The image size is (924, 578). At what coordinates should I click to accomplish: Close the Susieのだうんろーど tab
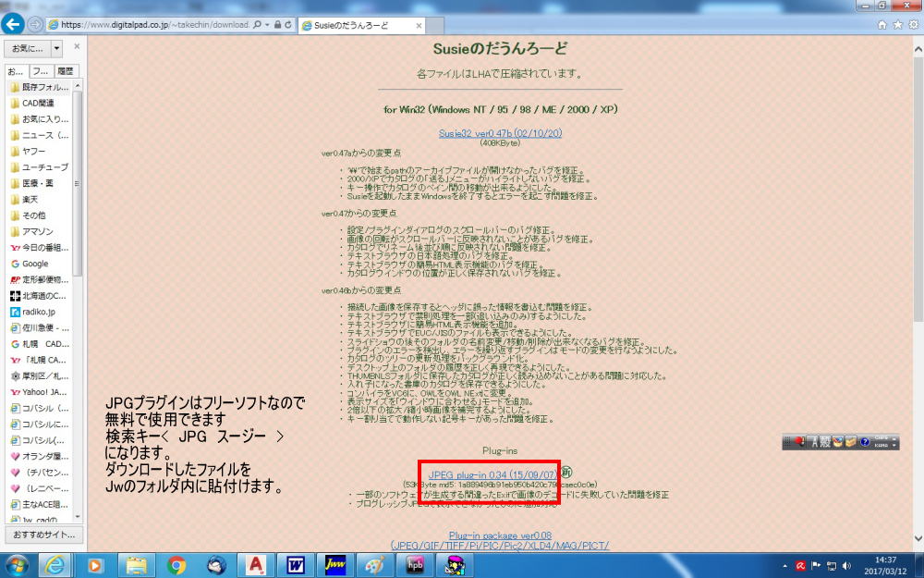tap(419, 25)
